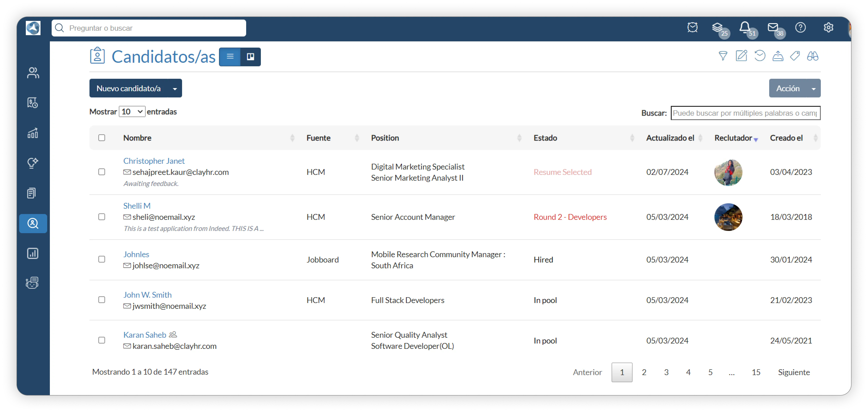Click the alarm clock icon in the header
868x412 pixels.
point(692,28)
